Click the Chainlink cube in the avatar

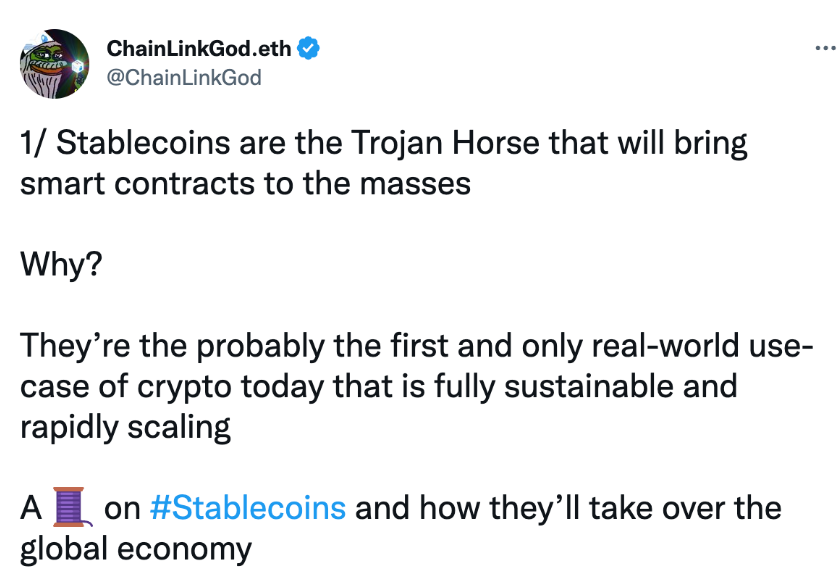pos(78,67)
